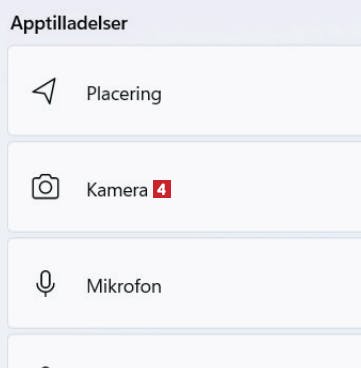Image resolution: width=361 pixels, height=368 pixels.
Task: Choose location permissions under Apptilladelser
Action: (184, 91)
